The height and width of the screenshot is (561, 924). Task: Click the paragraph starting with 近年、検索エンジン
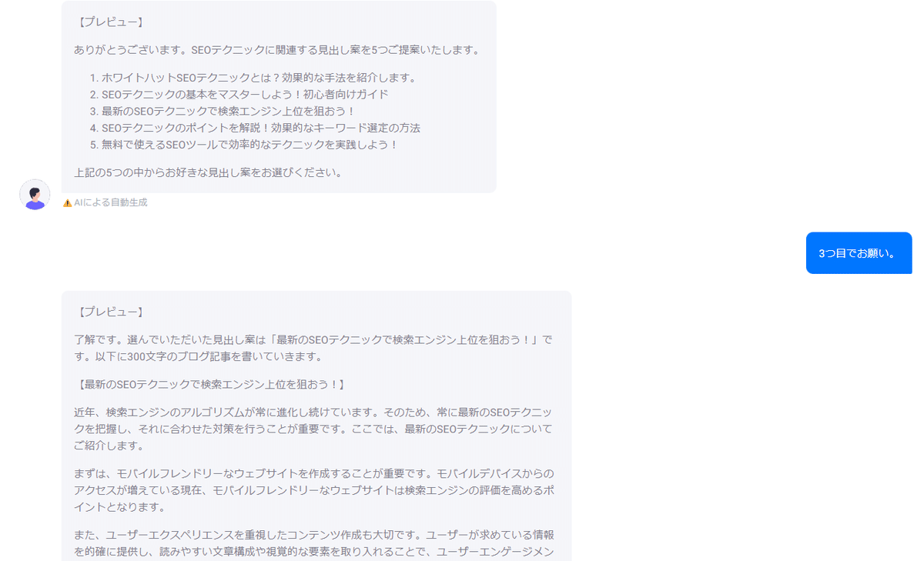[x=313, y=429]
